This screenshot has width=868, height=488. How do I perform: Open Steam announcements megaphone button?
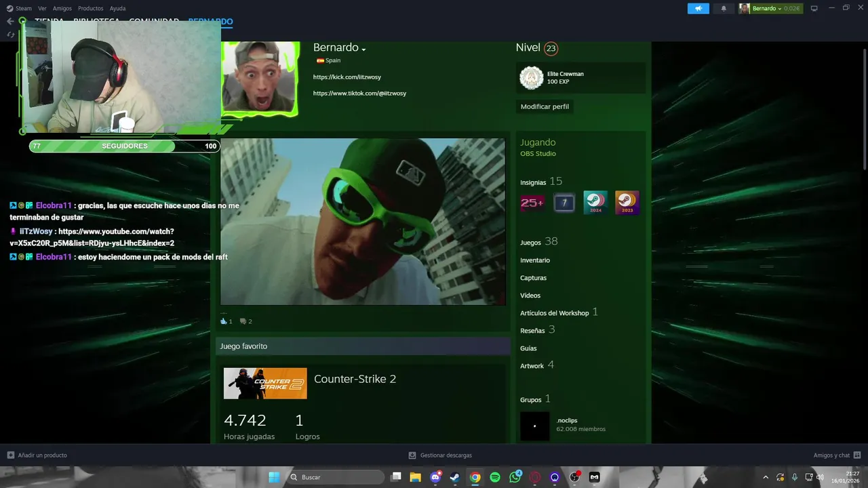[698, 8]
